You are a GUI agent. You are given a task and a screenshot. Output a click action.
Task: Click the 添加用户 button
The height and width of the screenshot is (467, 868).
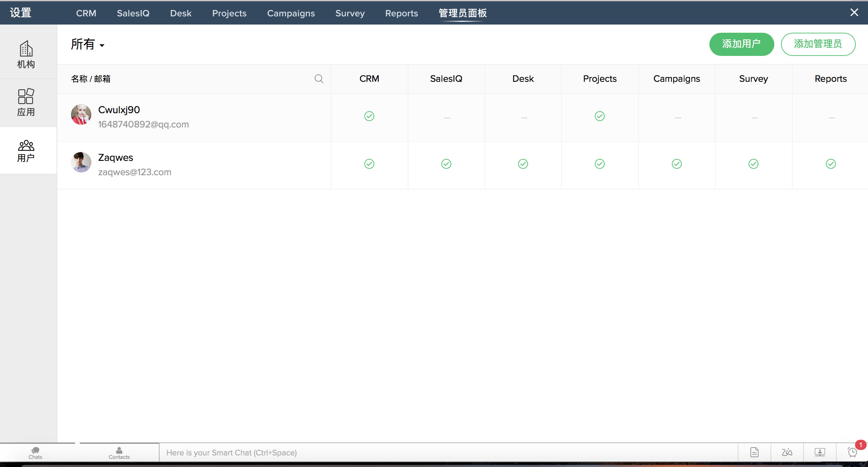[742, 44]
